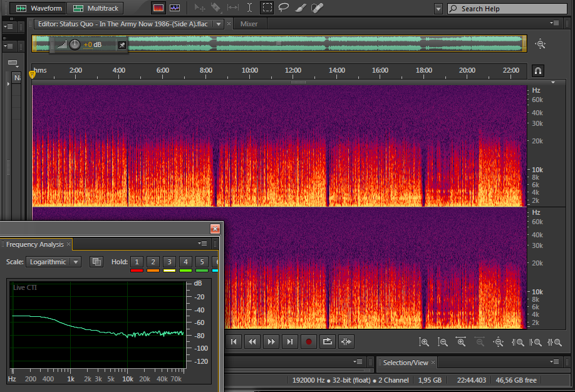Click the 22:44.403 duration status
This screenshot has width=575, height=392.
[471, 380]
